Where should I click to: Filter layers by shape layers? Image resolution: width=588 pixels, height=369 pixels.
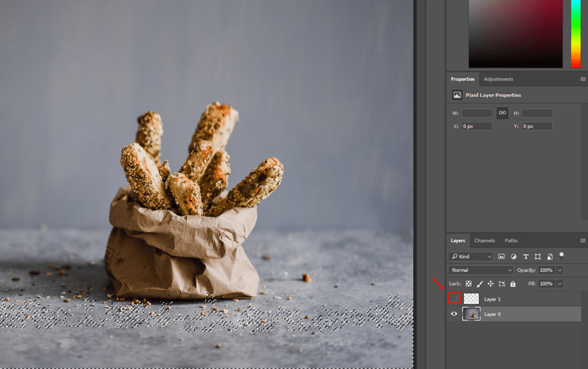[x=537, y=257]
